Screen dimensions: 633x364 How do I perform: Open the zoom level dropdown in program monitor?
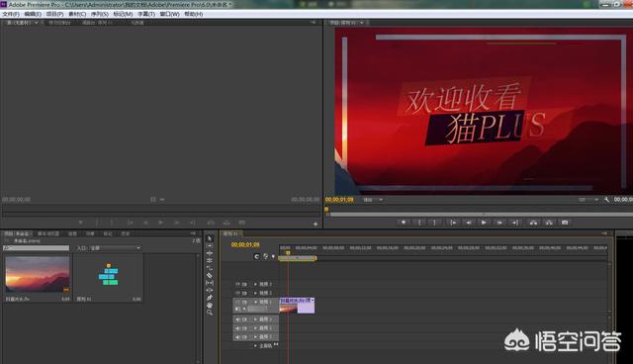click(372, 200)
